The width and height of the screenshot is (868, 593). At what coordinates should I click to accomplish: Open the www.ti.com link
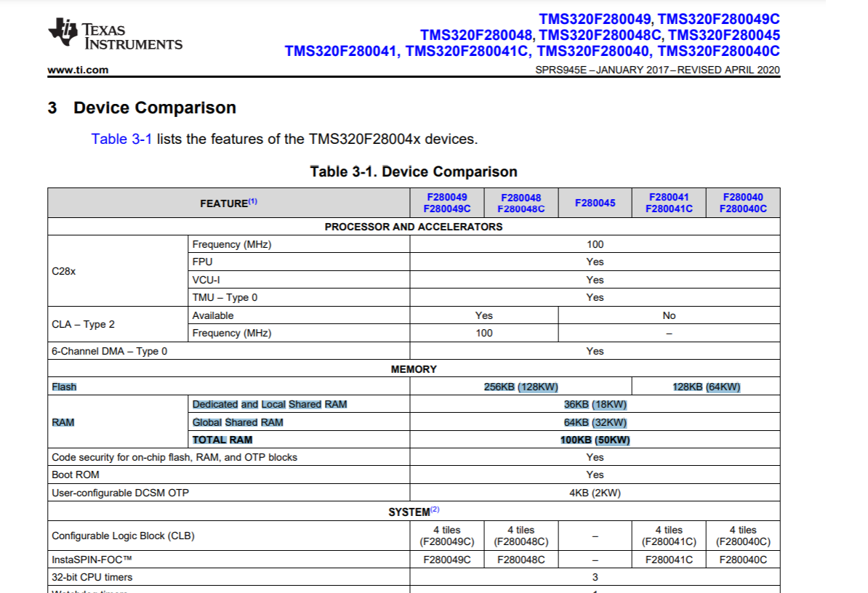(x=78, y=70)
